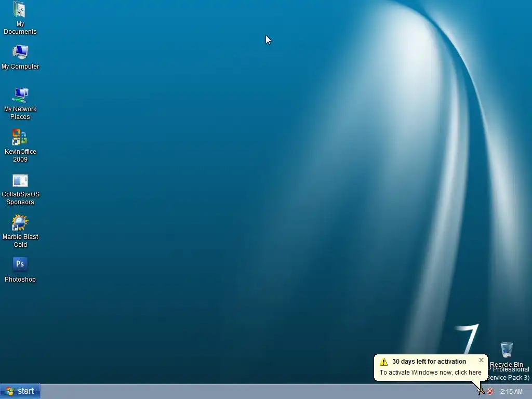
Task: Click the Windows activation keys tray icon
Action: 481,392
